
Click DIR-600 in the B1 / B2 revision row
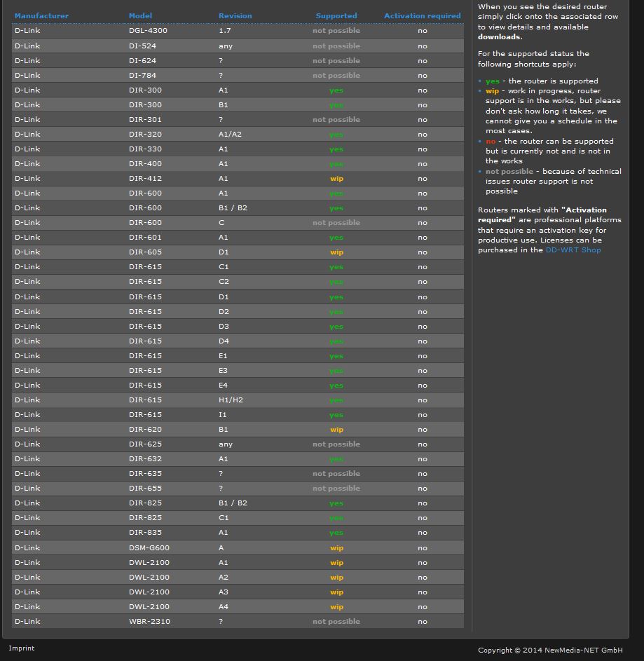tap(145, 207)
